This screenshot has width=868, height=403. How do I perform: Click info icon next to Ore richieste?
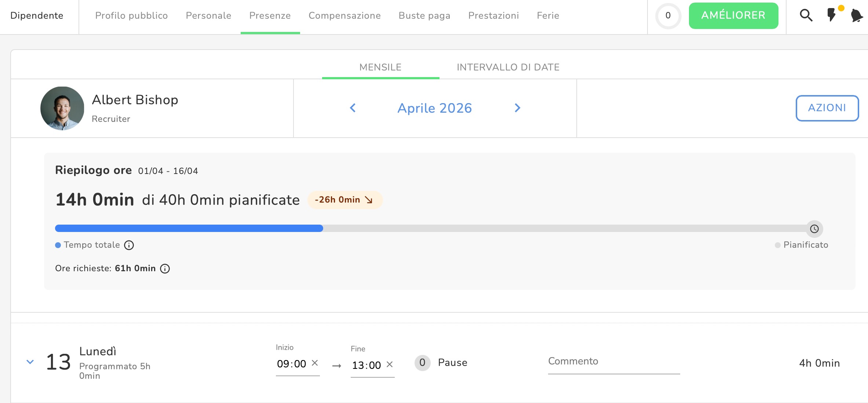coord(165,269)
